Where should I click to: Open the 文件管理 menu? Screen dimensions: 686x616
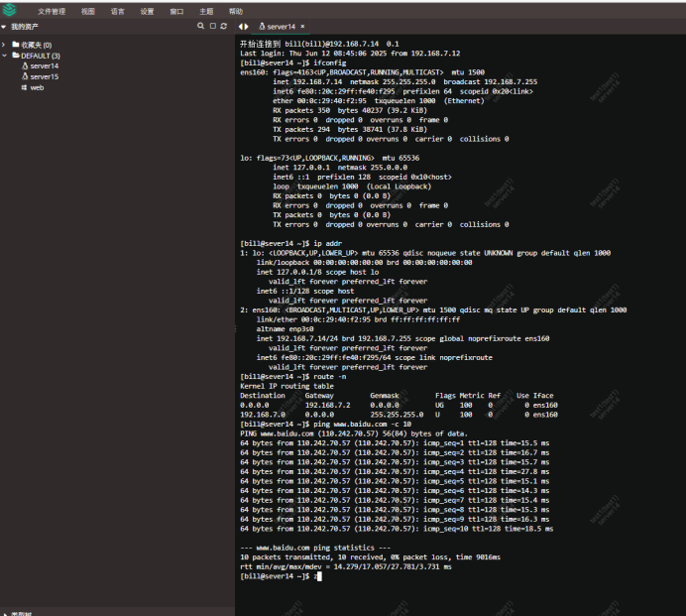tap(52, 11)
